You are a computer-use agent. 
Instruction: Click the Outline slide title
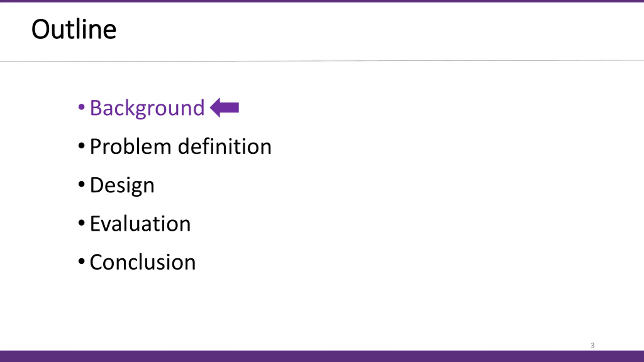coord(74,29)
